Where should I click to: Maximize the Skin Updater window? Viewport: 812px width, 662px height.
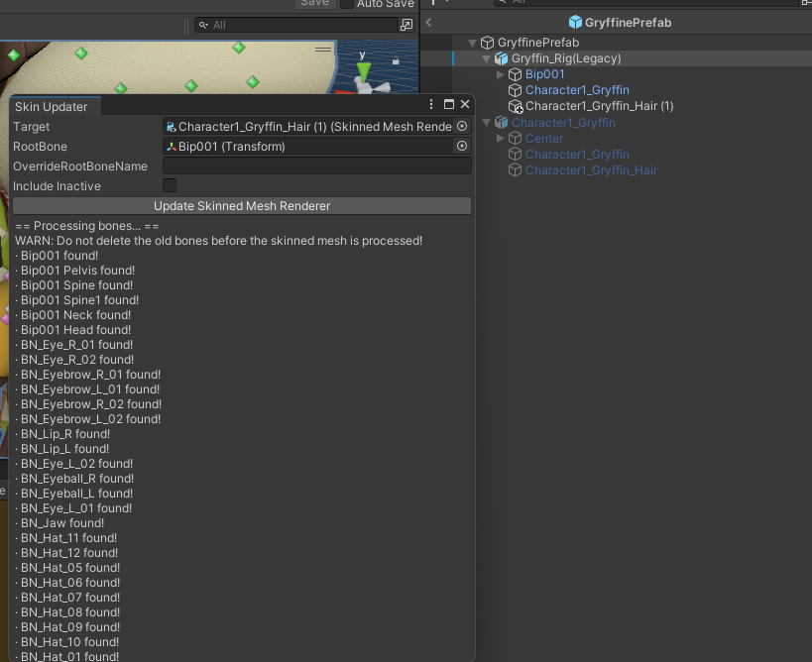(x=448, y=105)
